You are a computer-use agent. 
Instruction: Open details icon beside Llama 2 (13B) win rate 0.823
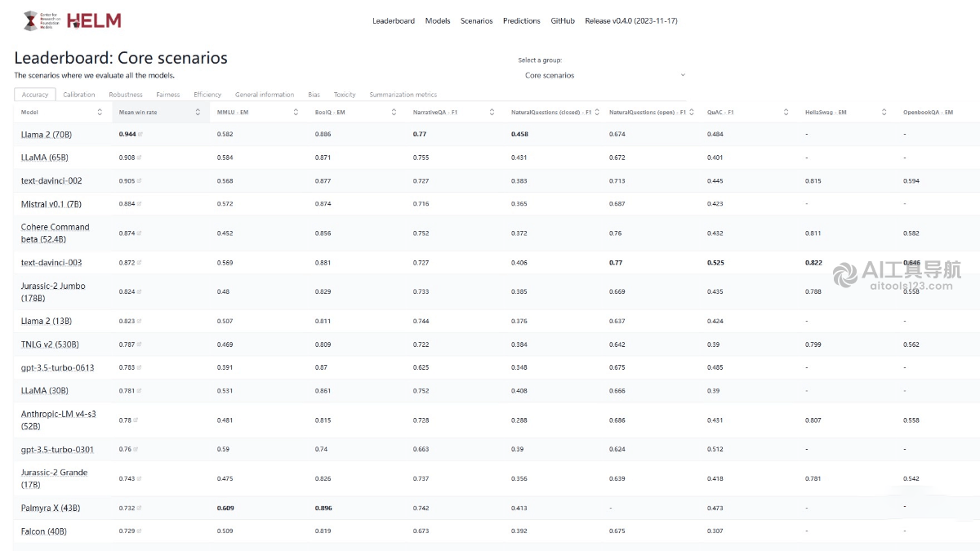140,322
